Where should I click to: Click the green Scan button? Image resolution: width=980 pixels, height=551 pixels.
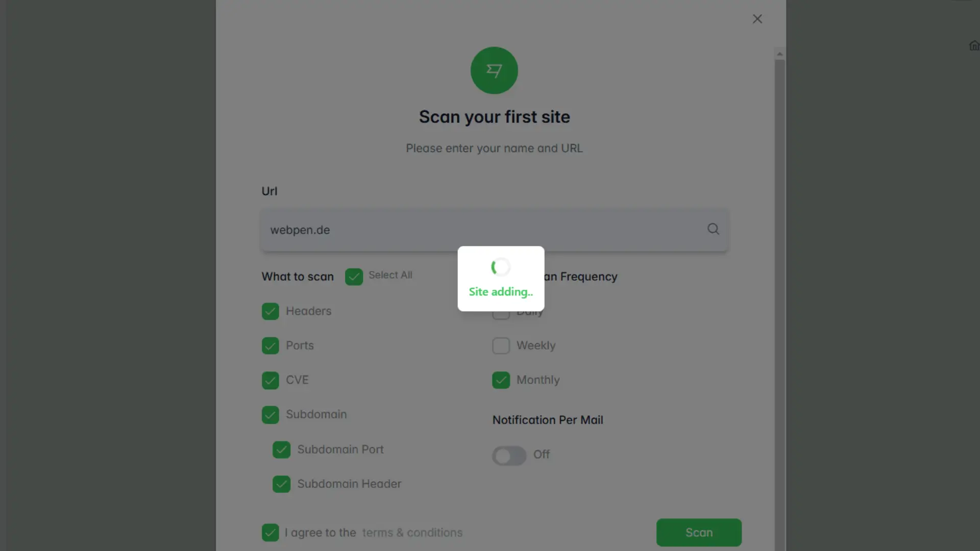(699, 532)
